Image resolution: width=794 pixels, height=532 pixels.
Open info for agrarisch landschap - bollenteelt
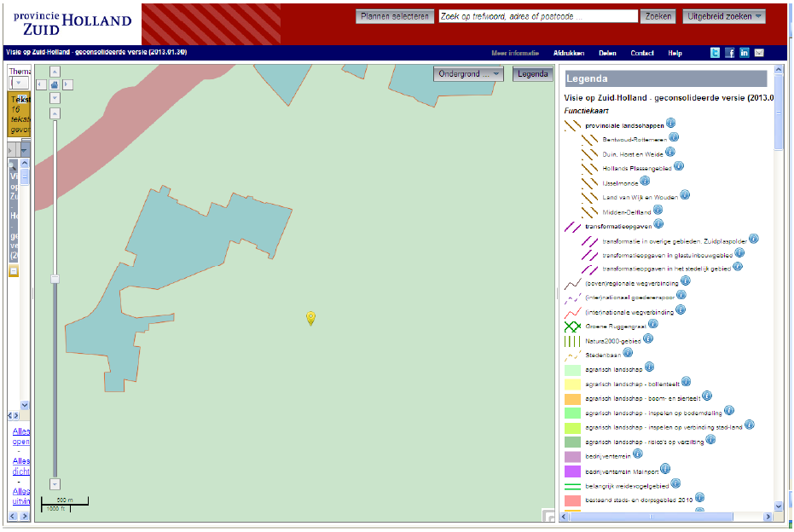tap(687, 381)
